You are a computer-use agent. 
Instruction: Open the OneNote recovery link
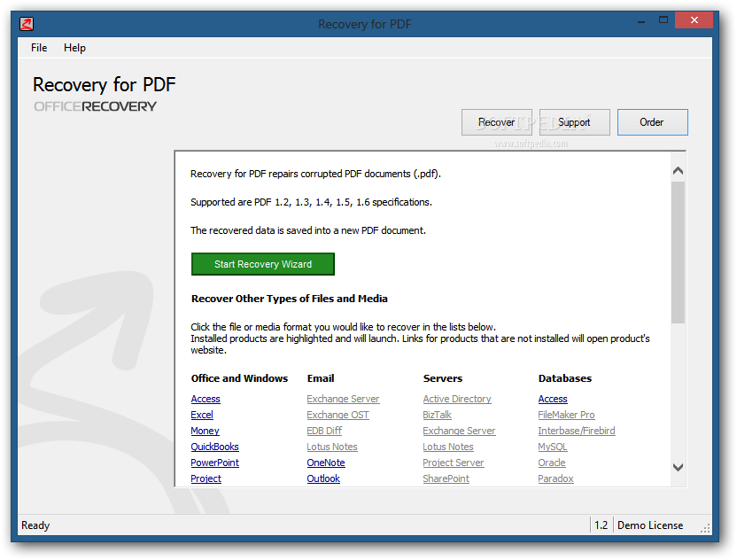(326, 463)
